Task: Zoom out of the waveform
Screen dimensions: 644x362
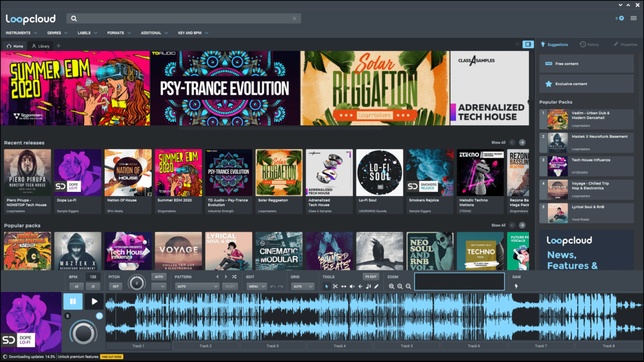Action: tap(408, 287)
